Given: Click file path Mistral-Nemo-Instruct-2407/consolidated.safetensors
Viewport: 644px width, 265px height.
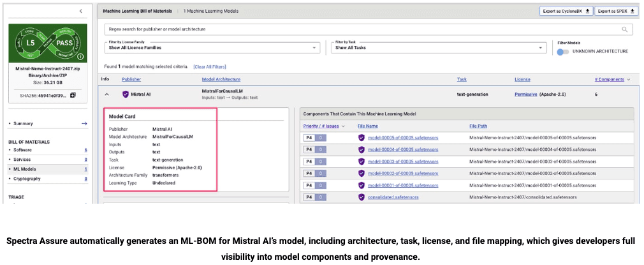Looking at the screenshot, I should (x=523, y=197).
